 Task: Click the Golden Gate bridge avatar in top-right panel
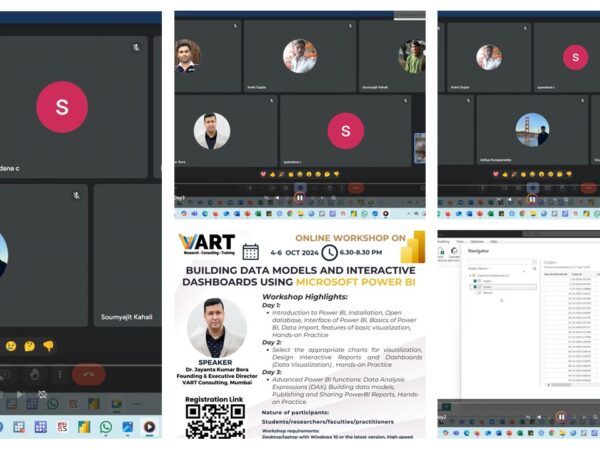click(x=533, y=130)
